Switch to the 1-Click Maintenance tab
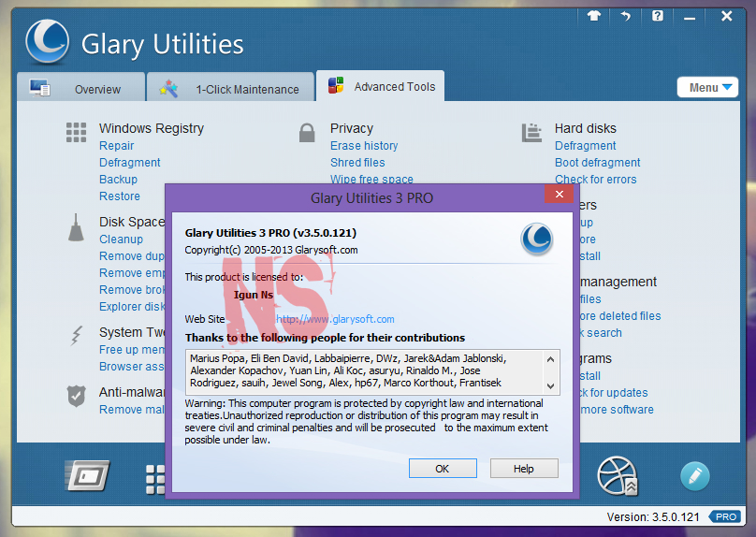The width and height of the screenshot is (756, 537). [x=230, y=87]
